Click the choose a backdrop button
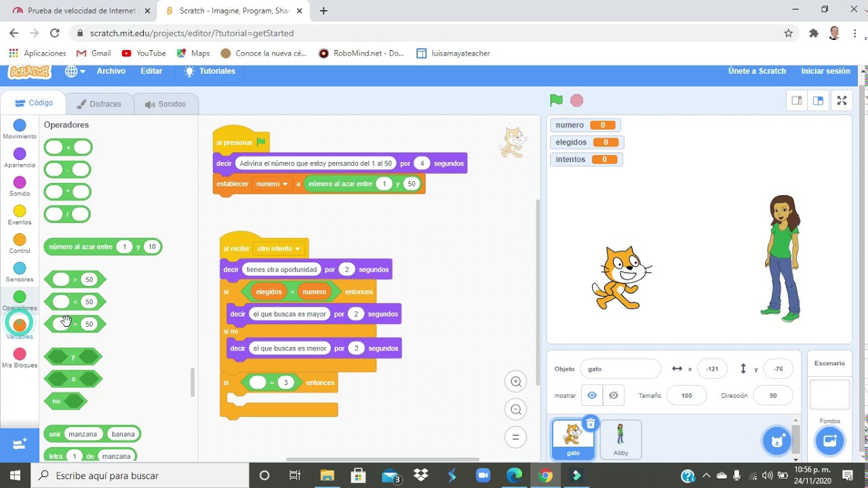Viewport: 868px width, 488px height. [x=829, y=441]
